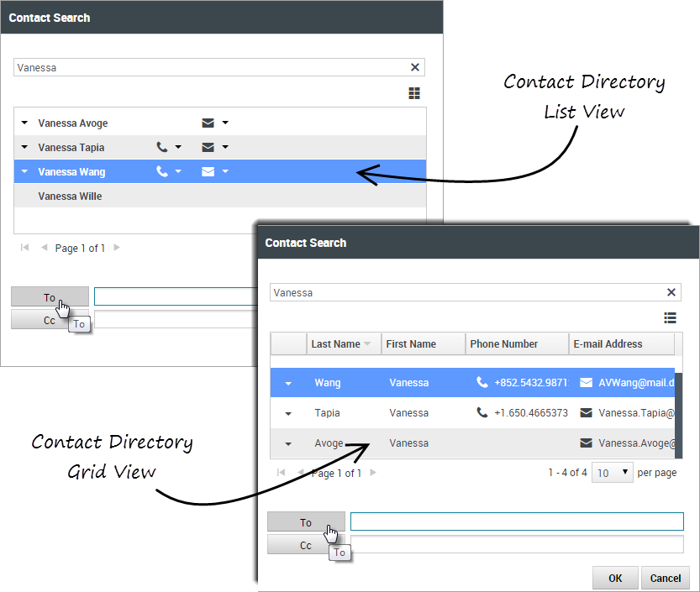Clear the Vanessa search in the list view dialog
Image resolution: width=700 pixels, height=592 pixels.
(415, 67)
